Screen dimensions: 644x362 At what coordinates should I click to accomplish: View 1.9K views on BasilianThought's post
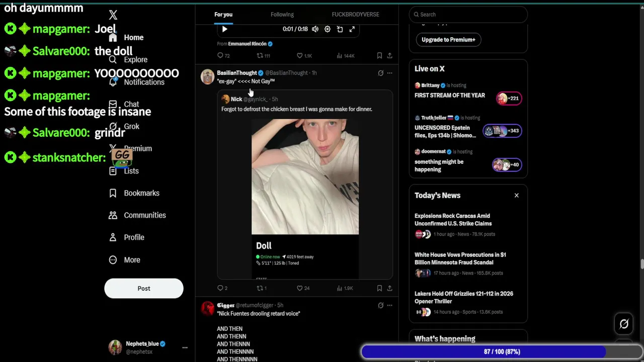(345, 288)
